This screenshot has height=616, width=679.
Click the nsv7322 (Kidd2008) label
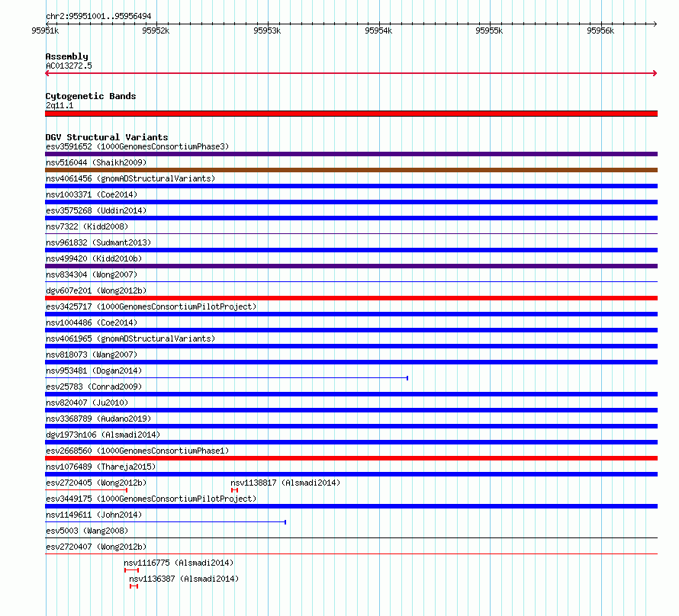pyautogui.click(x=87, y=226)
